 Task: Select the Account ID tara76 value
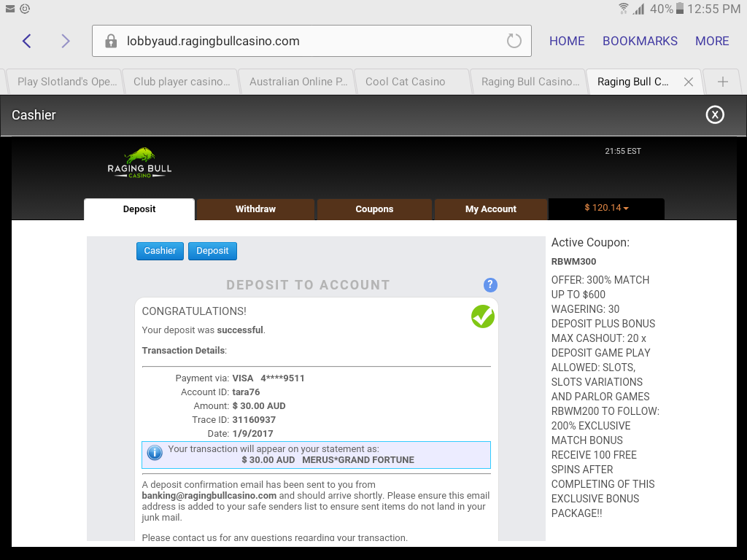[x=246, y=392]
